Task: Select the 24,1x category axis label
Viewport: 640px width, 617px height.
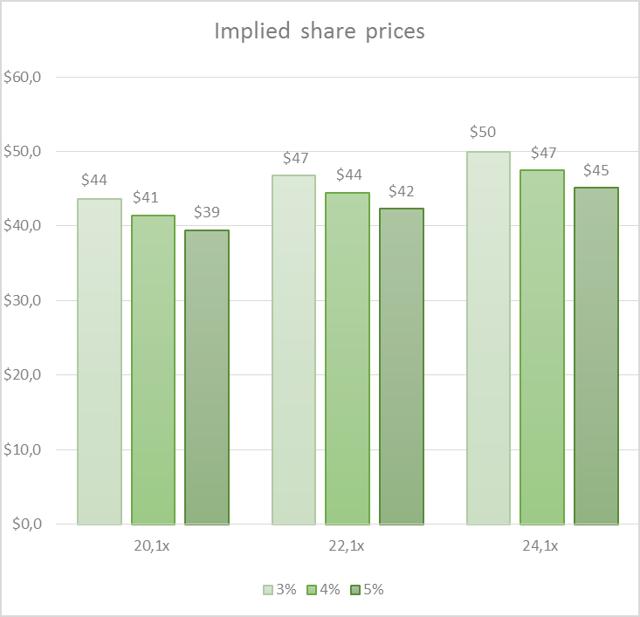Action: click(x=542, y=546)
